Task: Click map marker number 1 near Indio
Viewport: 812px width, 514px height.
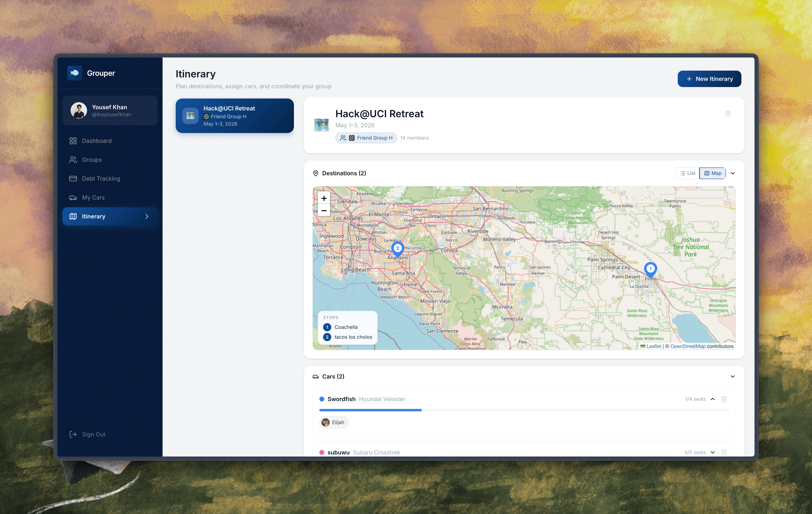Action: coord(650,269)
